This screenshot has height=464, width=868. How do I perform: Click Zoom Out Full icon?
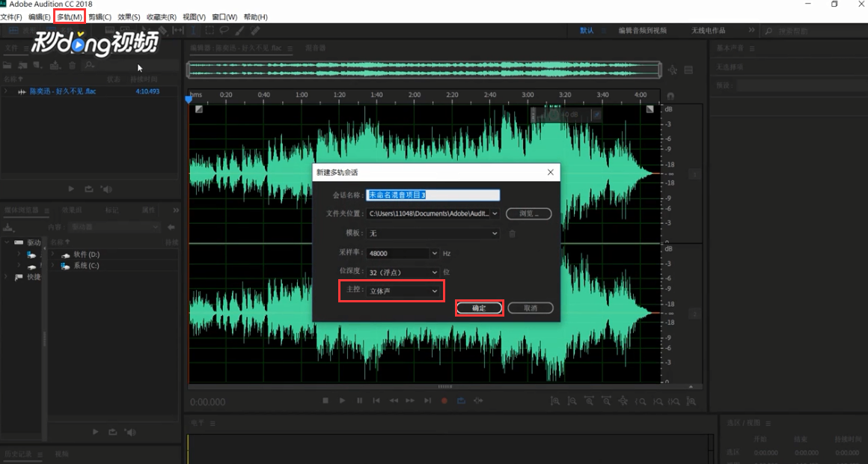623,401
